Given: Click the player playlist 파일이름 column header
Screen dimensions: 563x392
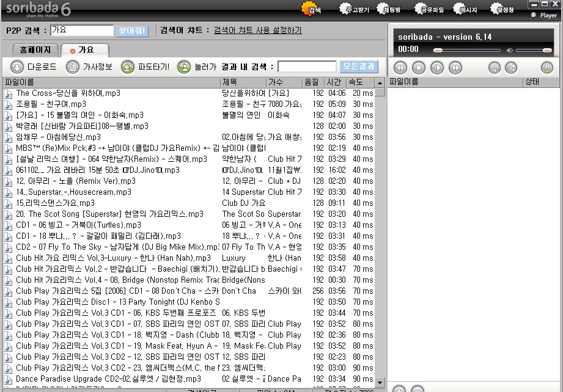Looking at the screenshot, I should coord(455,82).
